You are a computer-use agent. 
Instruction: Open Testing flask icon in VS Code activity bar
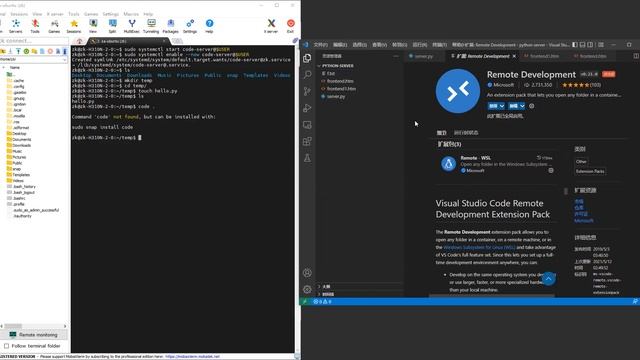tap(307, 158)
